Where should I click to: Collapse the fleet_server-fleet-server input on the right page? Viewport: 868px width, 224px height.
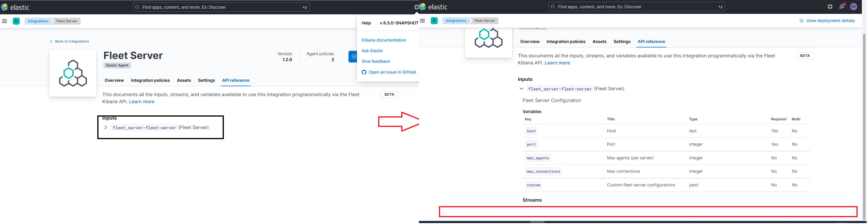521,88
